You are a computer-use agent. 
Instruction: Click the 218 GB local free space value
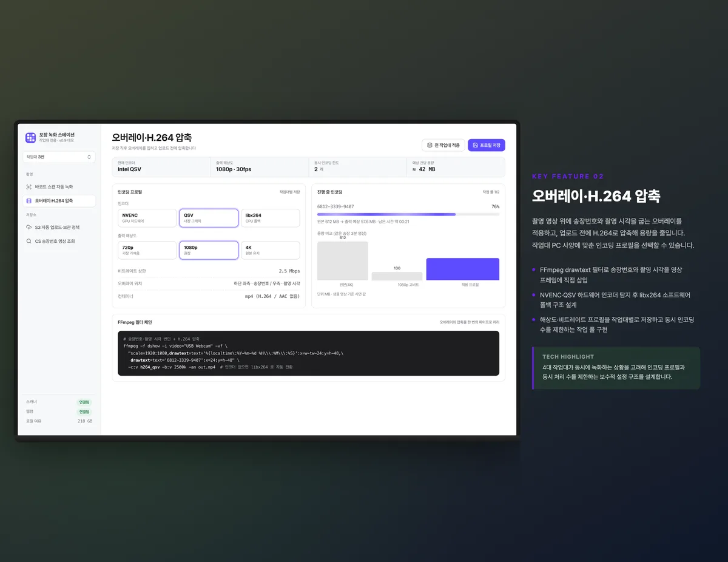click(85, 421)
